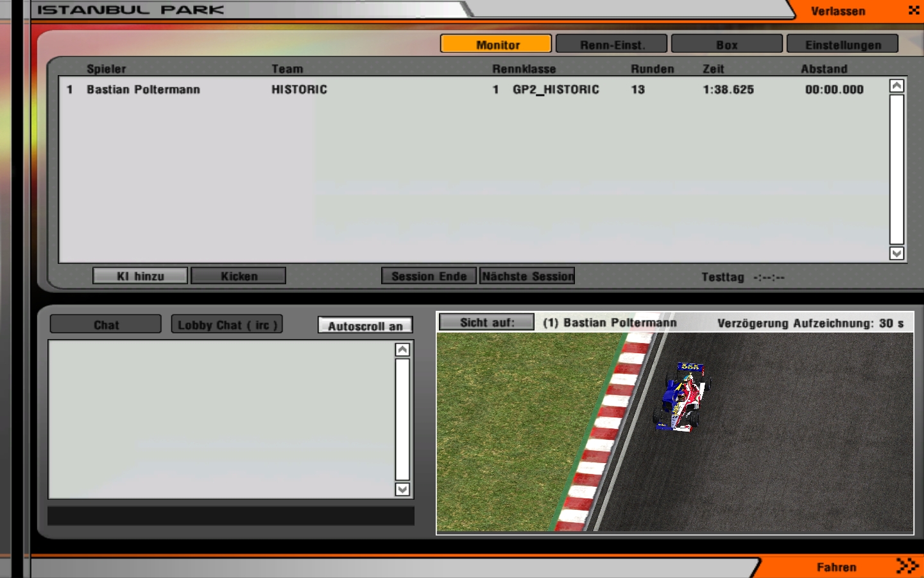Go to the Einstellungen tab
Screen dimensions: 924x578
(843, 44)
